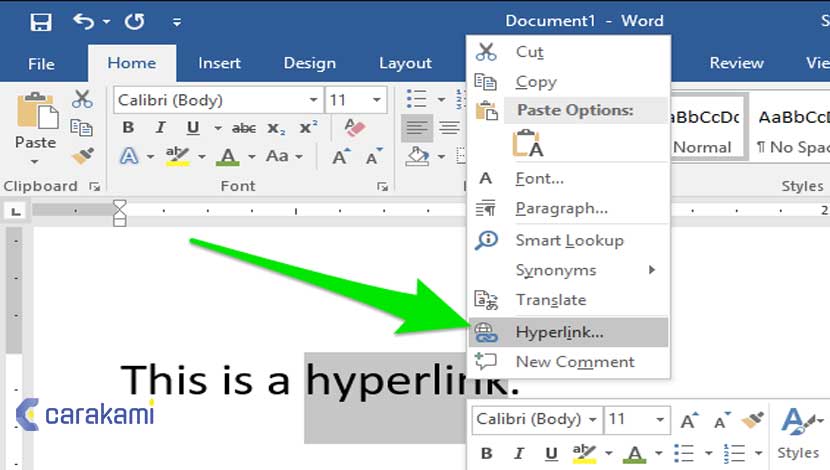Toggle Italic in the ribbon Font group
Viewport: 830px width, 470px height.
160,128
